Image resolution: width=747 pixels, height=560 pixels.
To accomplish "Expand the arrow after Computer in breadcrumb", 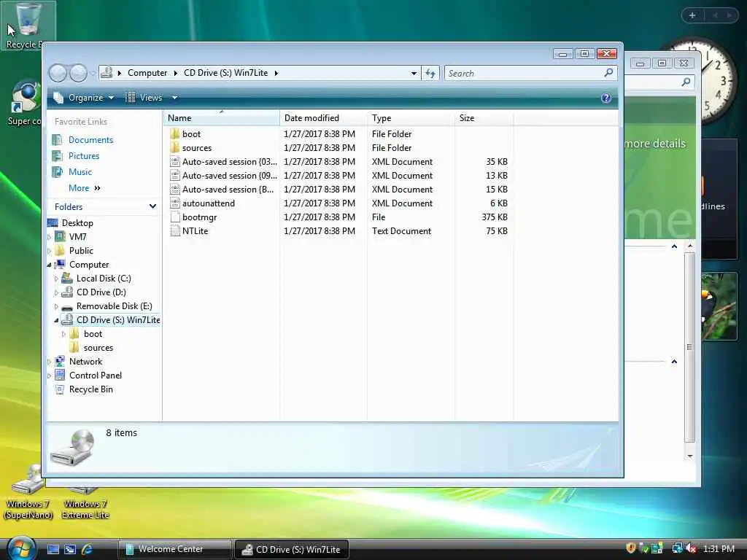I will [x=175, y=73].
